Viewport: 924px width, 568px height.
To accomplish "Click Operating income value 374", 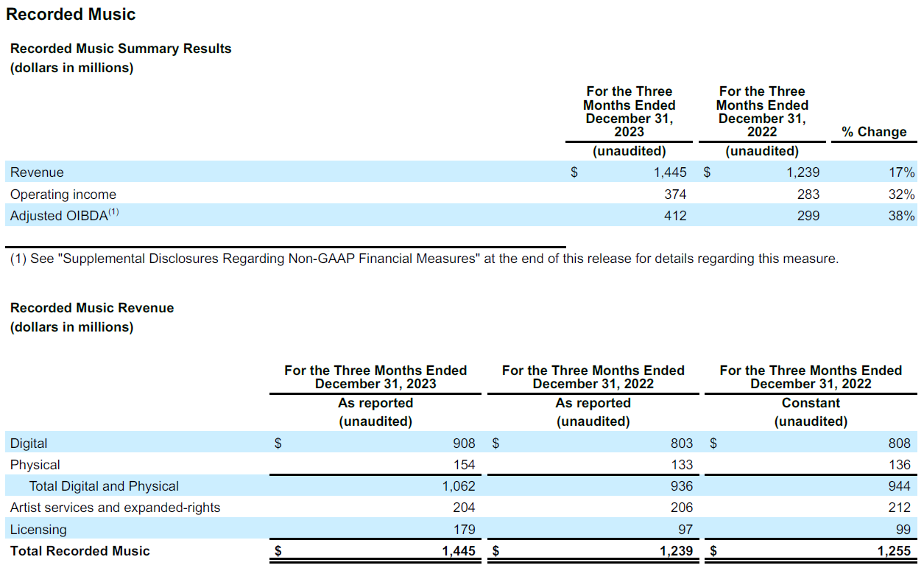I will 675,194.
